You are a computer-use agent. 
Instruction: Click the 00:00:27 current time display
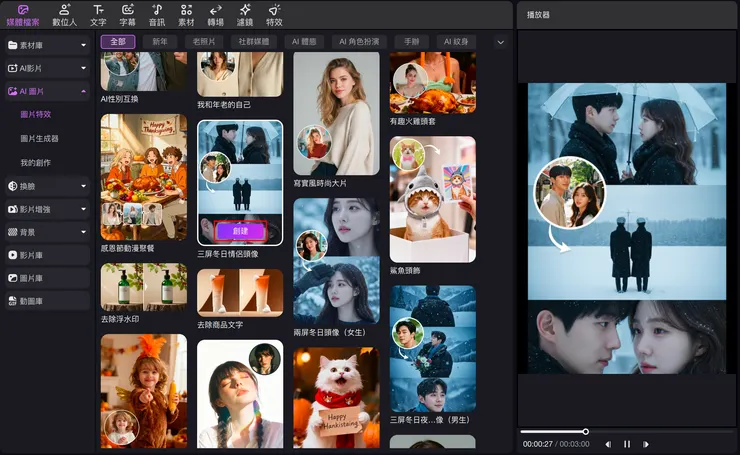pyautogui.click(x=538, y=444)
